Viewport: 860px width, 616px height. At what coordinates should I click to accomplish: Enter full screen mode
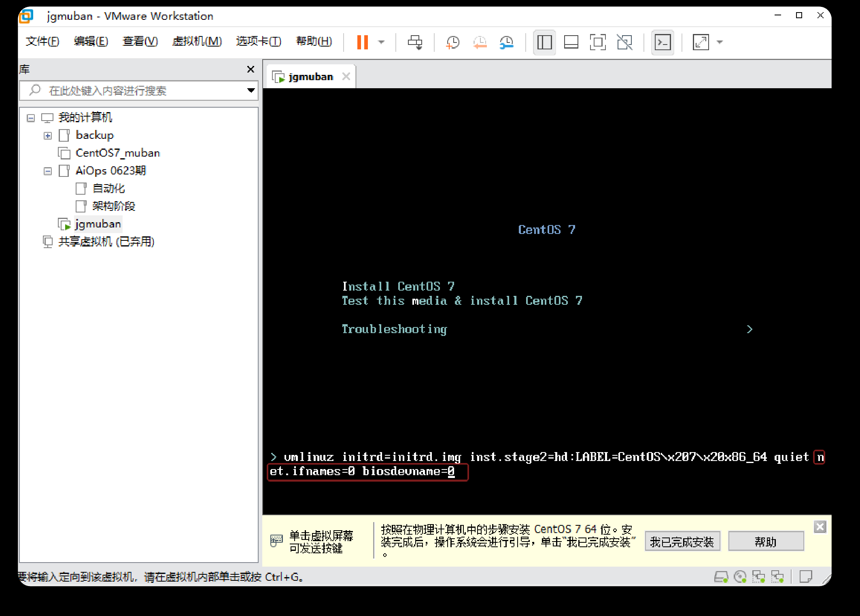point(598,42)
